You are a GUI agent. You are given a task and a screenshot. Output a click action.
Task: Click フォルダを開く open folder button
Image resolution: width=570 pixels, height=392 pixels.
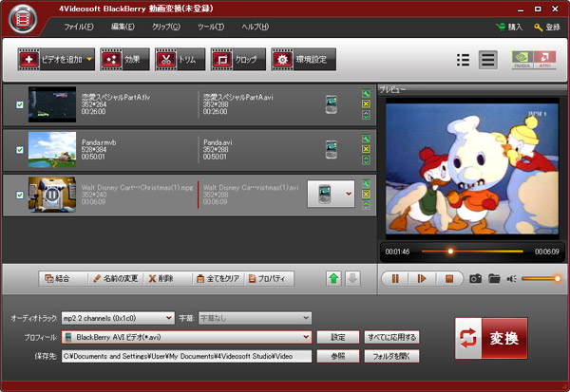[x=391, y=356]
